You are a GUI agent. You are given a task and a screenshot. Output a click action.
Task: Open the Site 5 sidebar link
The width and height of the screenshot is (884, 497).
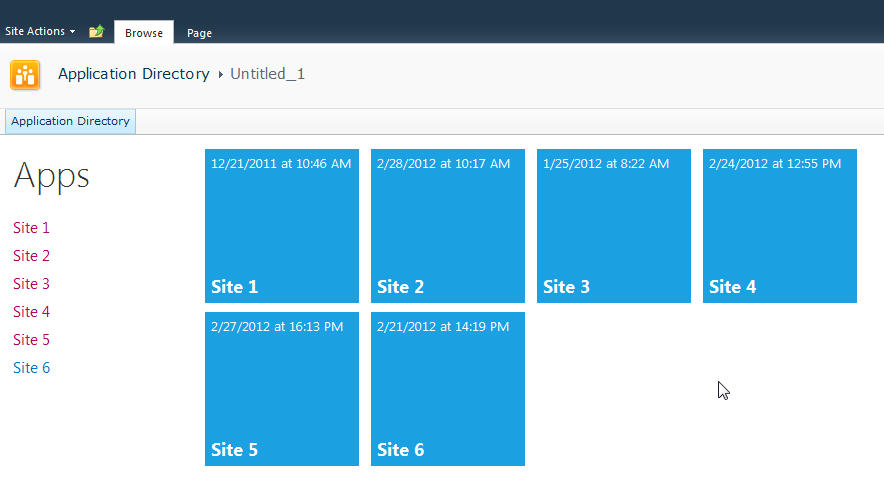(32, 340)
